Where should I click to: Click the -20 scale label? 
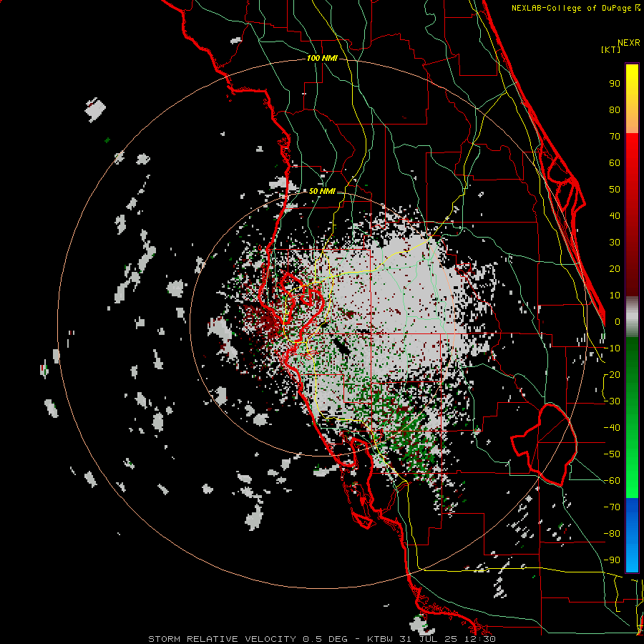click(x=612, y=375)
